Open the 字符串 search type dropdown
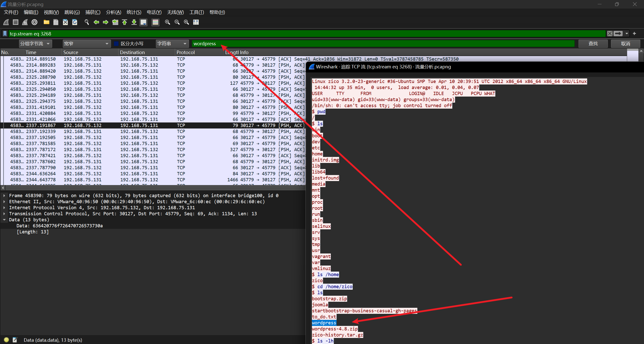The width and height of the screenshot is (644, 344). pyautogui.click(x=172, y=44)
